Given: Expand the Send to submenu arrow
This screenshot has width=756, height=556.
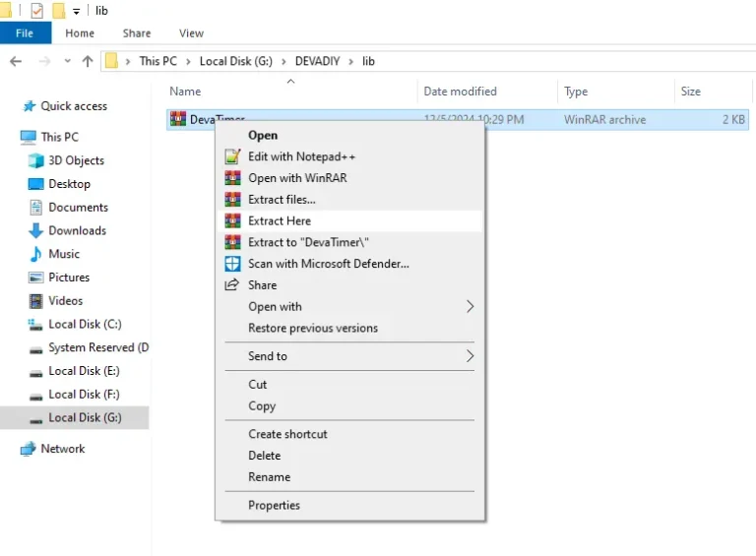Looking at the screenshot, I should 470,356.
